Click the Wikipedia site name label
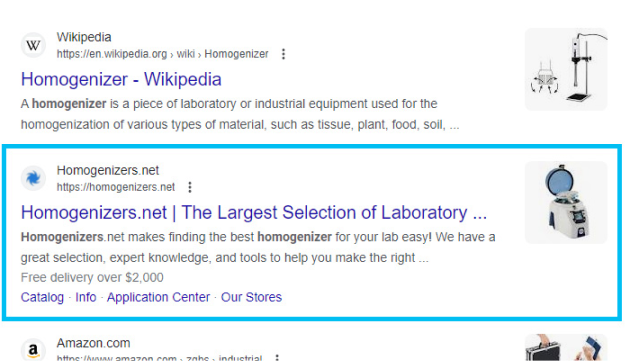The image size is (641, 361). (84, 37)
